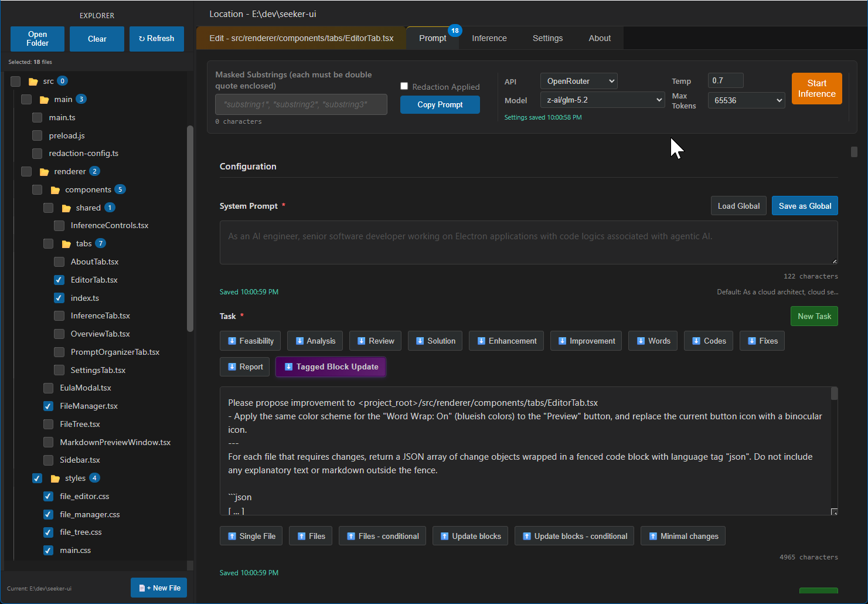Click the Temp value input field
The image size is (868, 604).
click(x=726, y=80)
